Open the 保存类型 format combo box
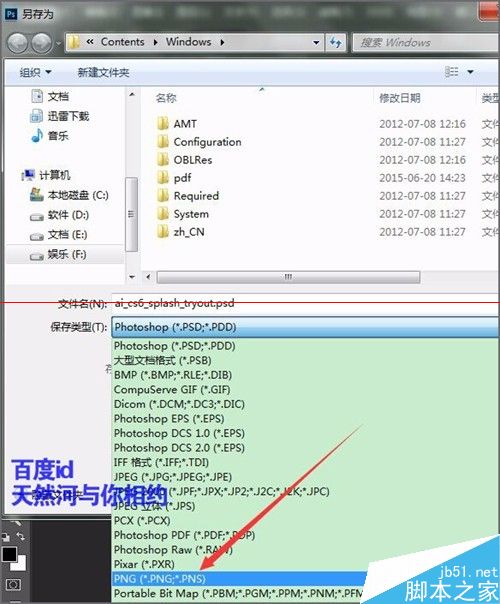Image resolution: width=500 pixels, height=604 pixels. (306, 327)
